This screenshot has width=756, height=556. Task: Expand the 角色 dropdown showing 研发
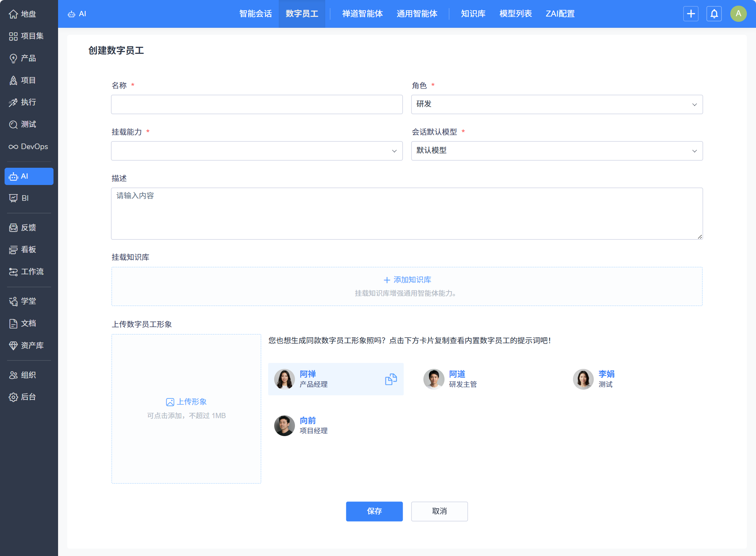click(x=556, y=104)
